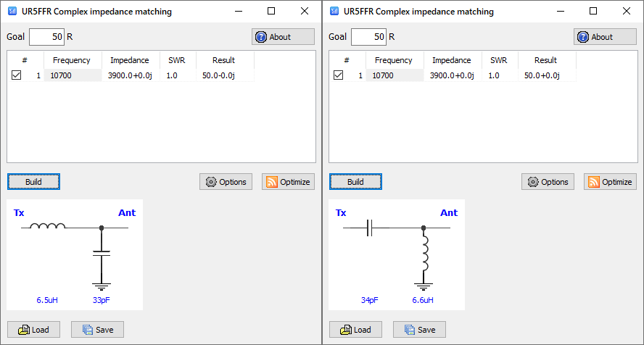Click Impedance column header in right table
The width and height of the screenshot is (644, 345).
pos(451,60)
